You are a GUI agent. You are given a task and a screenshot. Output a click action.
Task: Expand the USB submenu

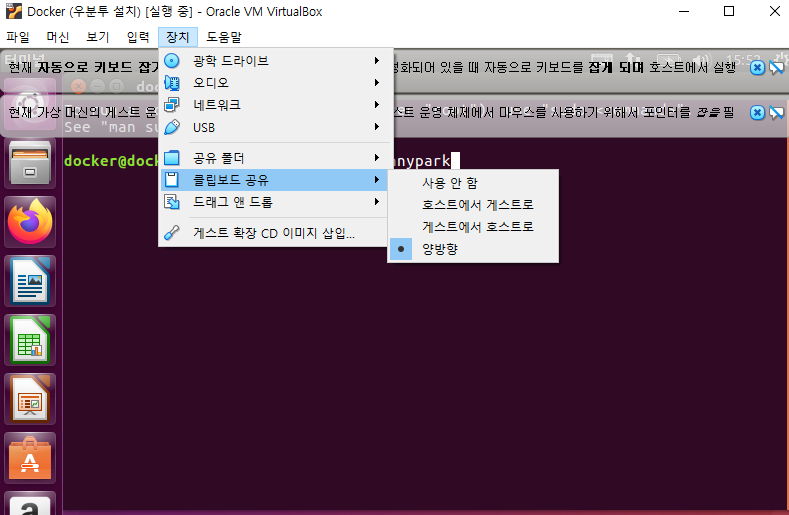pos(276,127)
